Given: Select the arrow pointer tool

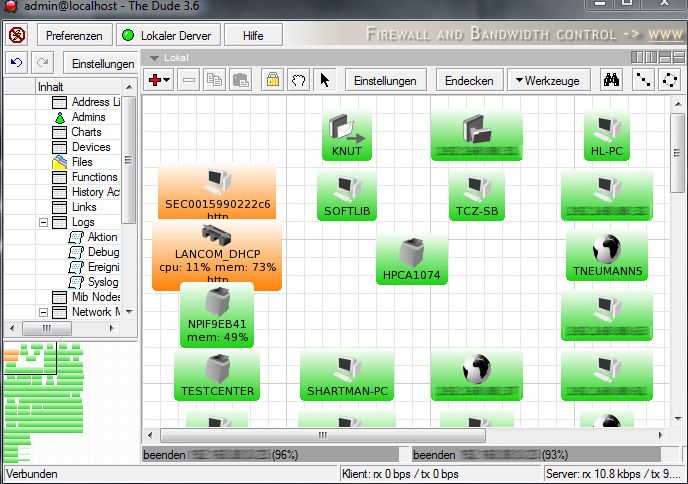Looking at the screenshot, I should [325, 81].
